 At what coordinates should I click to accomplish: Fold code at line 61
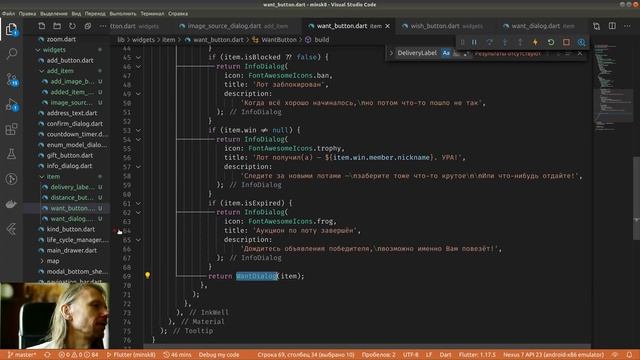coord(138,203)
